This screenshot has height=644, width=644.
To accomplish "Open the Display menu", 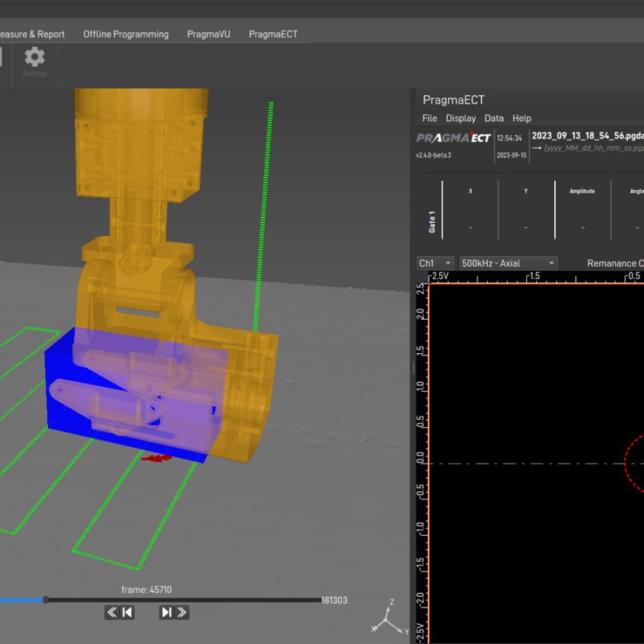I will [x=461, y=119].
